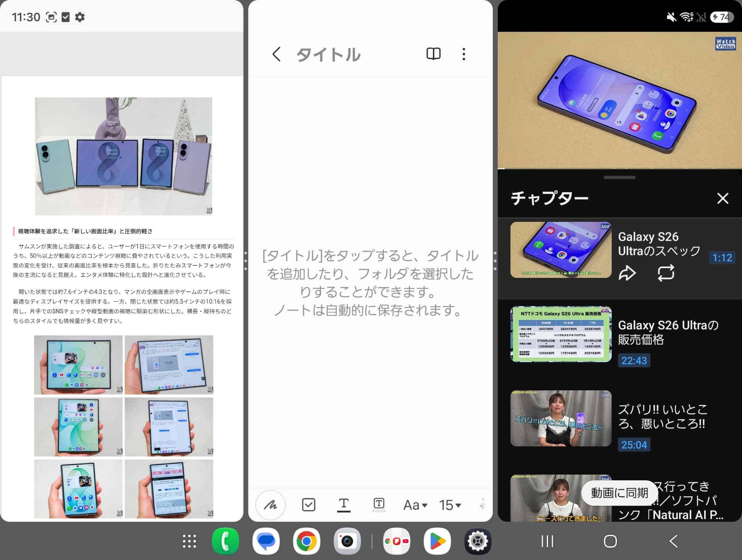742x560 pixels.
Task: Insert a checkbox list item
Action: click(308, 504)
